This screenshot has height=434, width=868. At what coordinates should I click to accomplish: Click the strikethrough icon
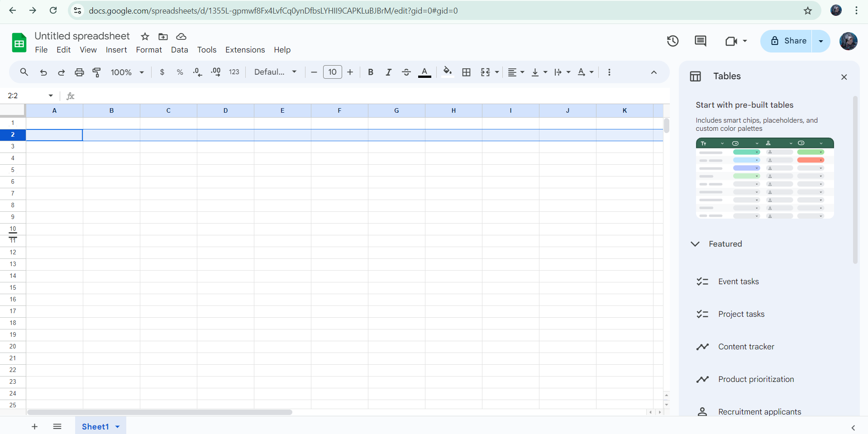(406, 72)
